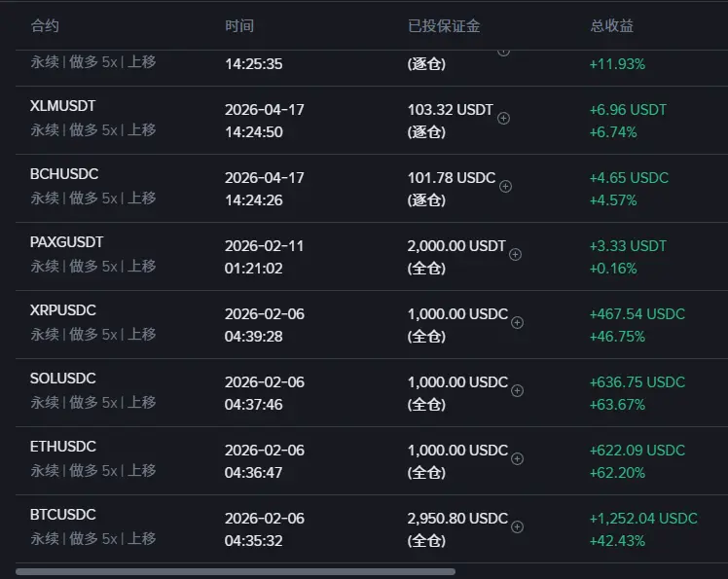Image resolution: width=728 pixels, height=579 pixels.
Task: Add margin to BCHUSDC position
Action: coord(505,187)
